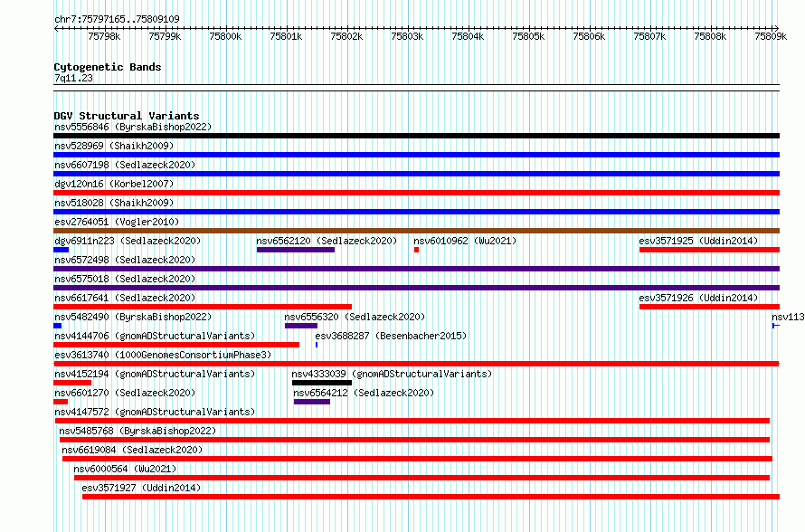This screenshot has height=532, width=805.
Task: Click the purple nsv6564212 variant bar
Action: pos(312,402)
